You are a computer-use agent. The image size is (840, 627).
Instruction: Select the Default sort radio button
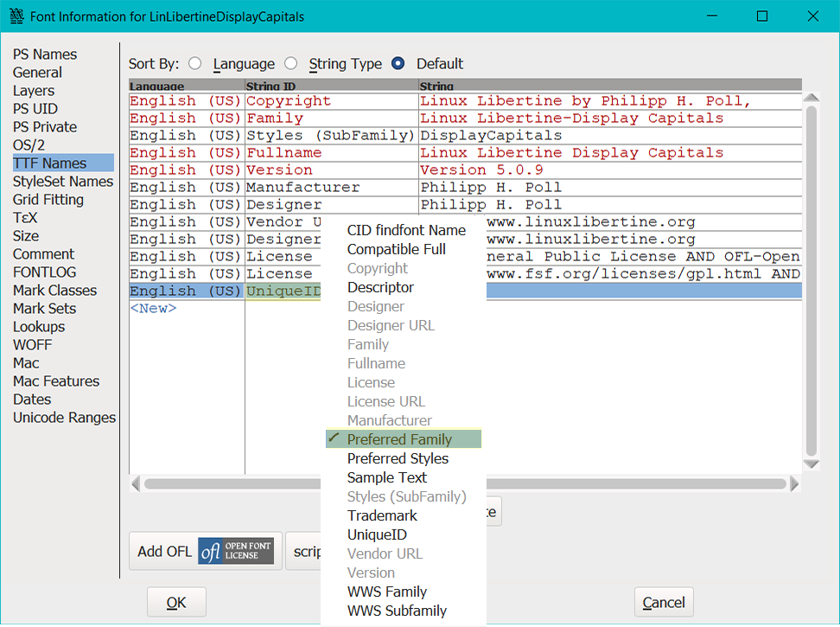[398, 64]
